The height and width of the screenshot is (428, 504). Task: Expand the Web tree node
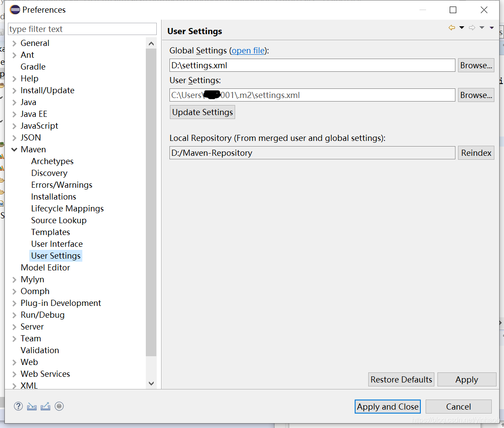pyautogui.click(x=14, y=362)
